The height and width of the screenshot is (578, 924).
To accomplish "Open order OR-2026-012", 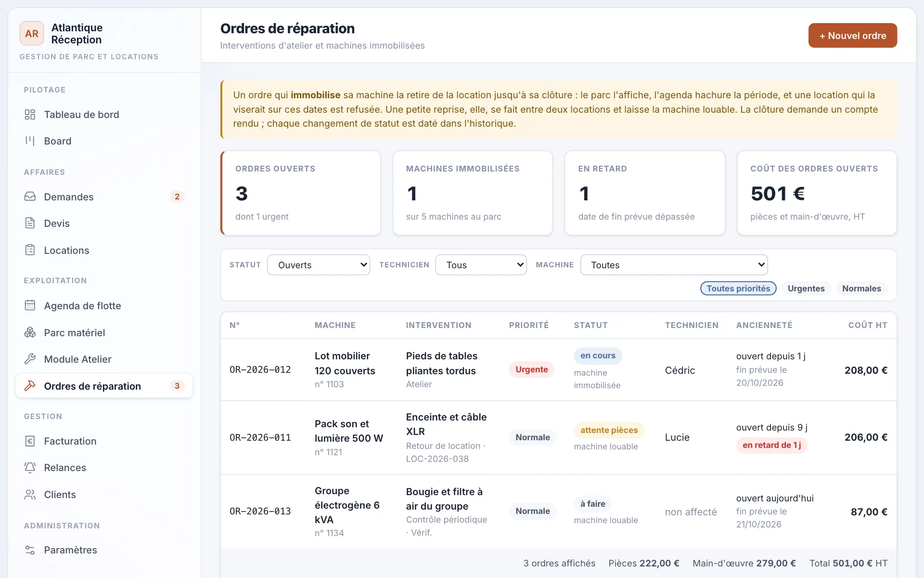I will (260, 370).
